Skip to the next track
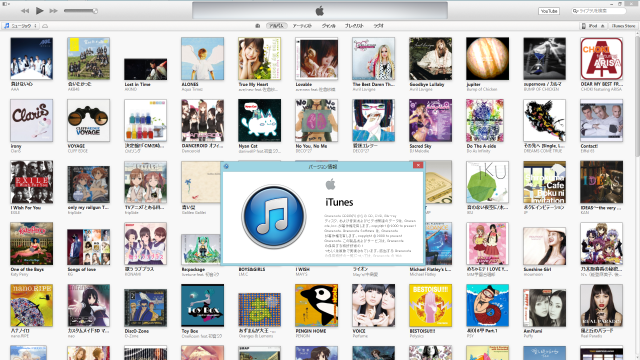Image resolution: width=640 pixels, height=360 pixels. pos(53,11)
